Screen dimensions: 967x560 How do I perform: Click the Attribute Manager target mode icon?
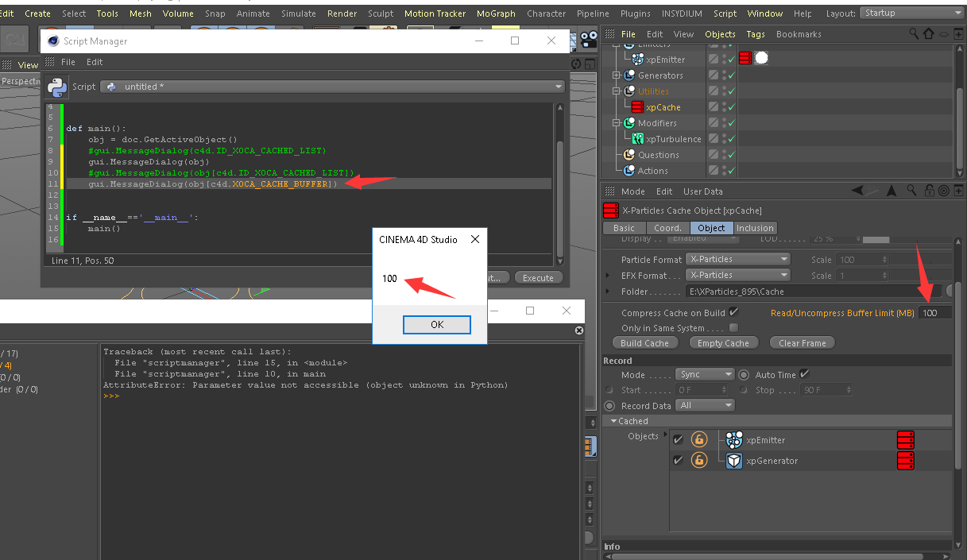[943, 191]
